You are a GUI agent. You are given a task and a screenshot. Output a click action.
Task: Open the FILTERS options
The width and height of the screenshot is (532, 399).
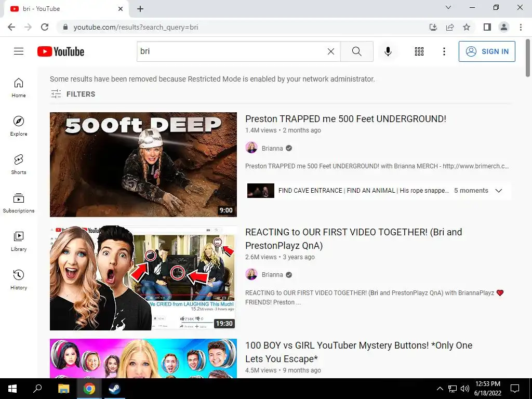73,94
